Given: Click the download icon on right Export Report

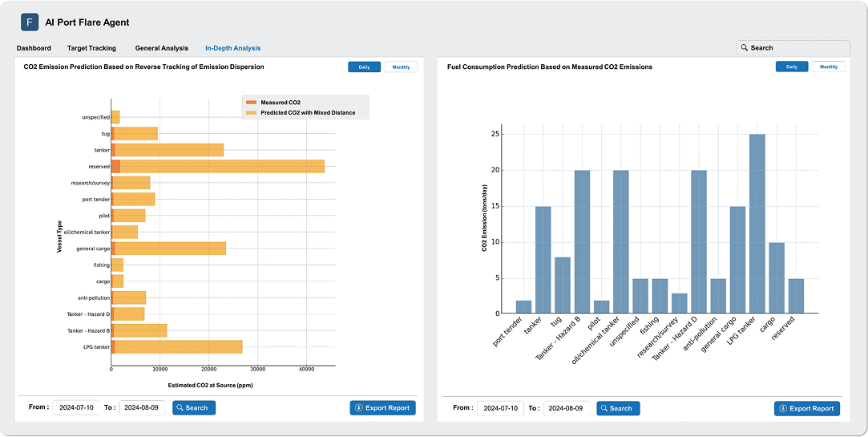Looking at the screenshot, I should coord(782,409).
